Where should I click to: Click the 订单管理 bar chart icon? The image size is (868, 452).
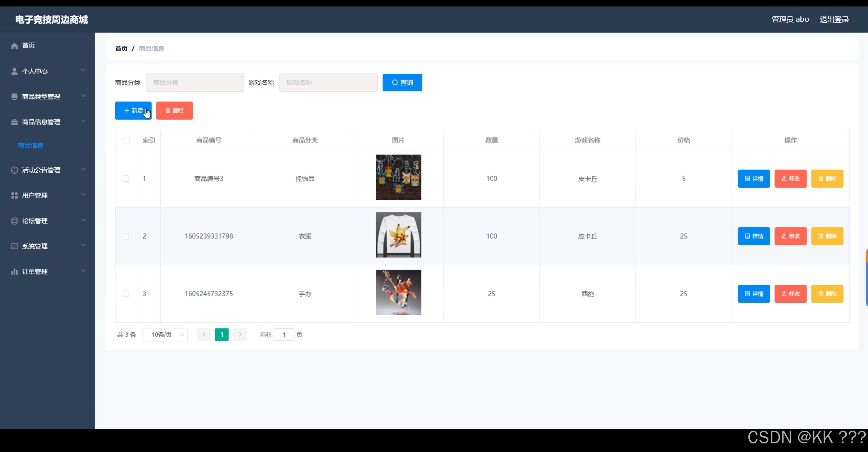(14, 271)
